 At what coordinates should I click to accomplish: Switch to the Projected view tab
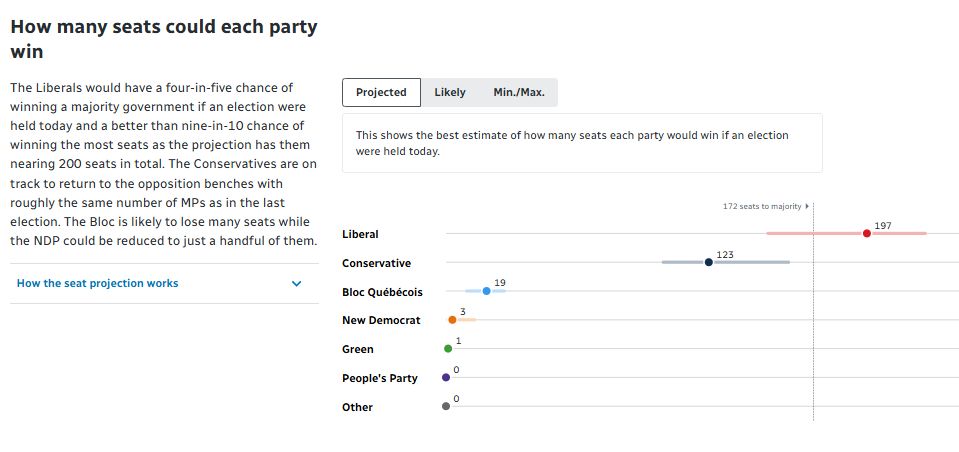381,92
